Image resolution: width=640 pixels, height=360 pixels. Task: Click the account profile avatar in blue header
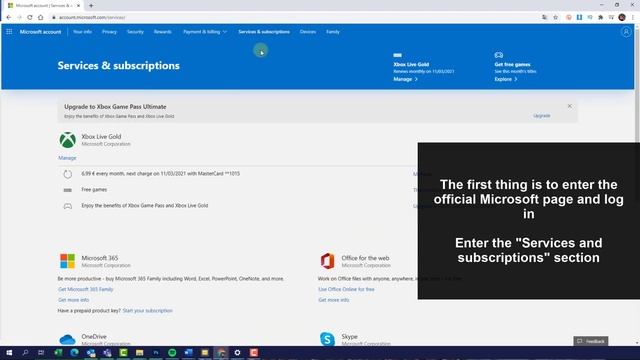coord(626,32)
